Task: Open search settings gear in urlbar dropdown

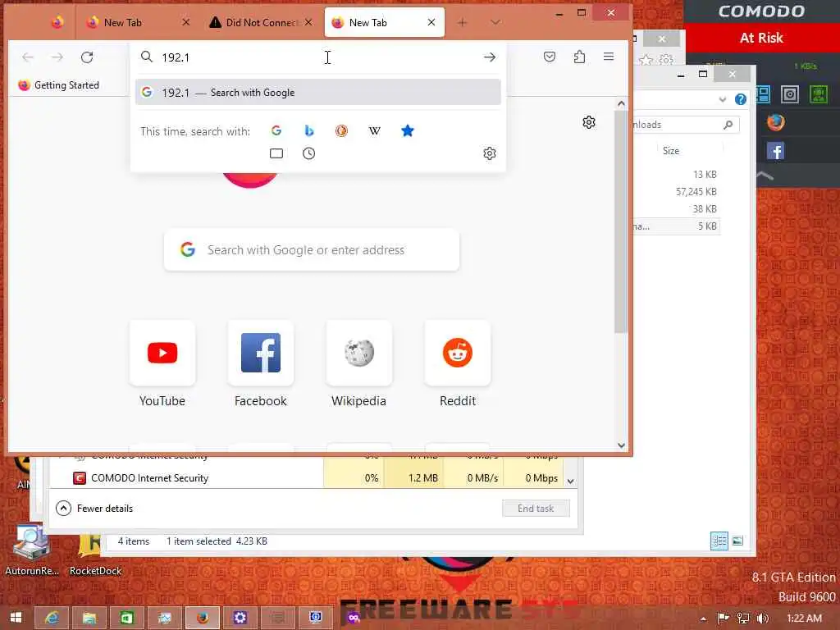Action: (x=489, y=153)
